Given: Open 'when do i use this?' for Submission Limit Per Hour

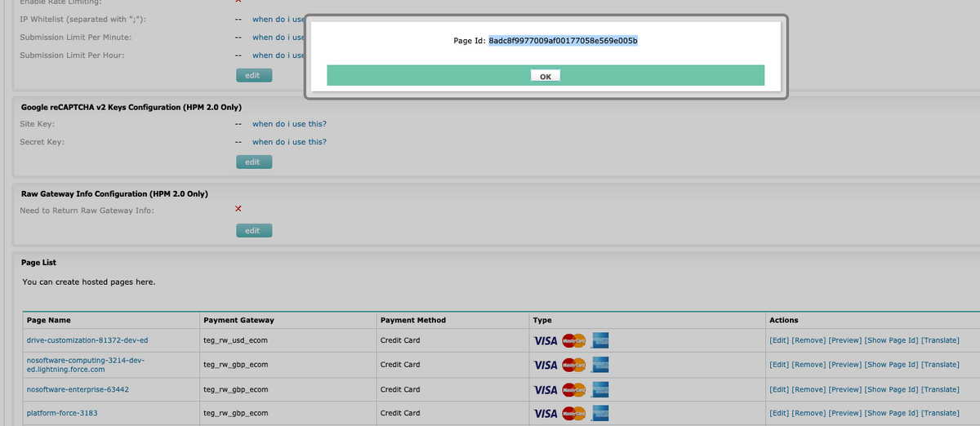Looking at the screenshot, I should click(x=278, y=55).
